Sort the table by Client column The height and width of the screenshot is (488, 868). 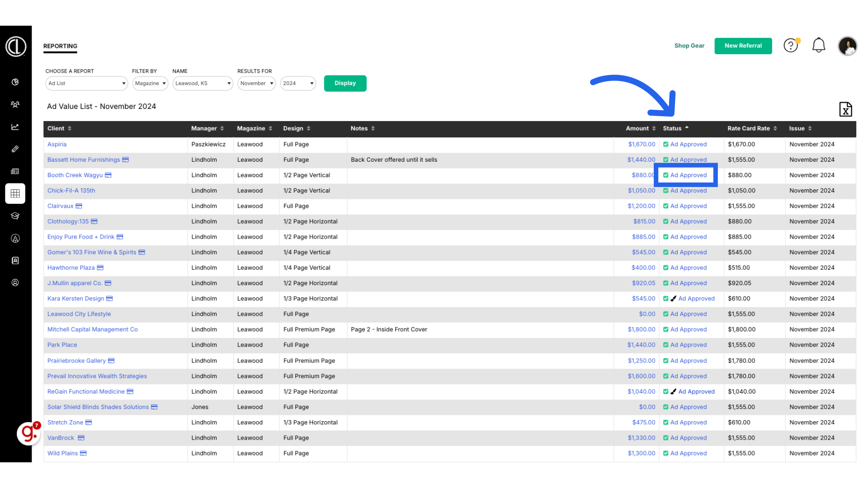pos(59,128)
